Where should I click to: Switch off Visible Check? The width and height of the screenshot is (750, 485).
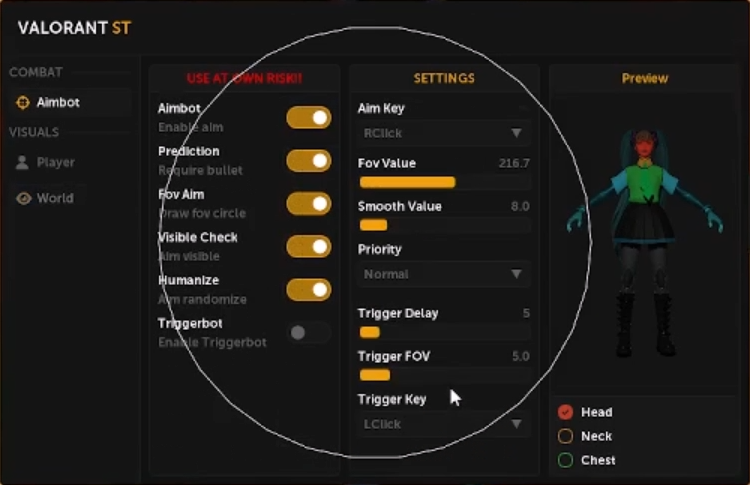coord(309,247)
